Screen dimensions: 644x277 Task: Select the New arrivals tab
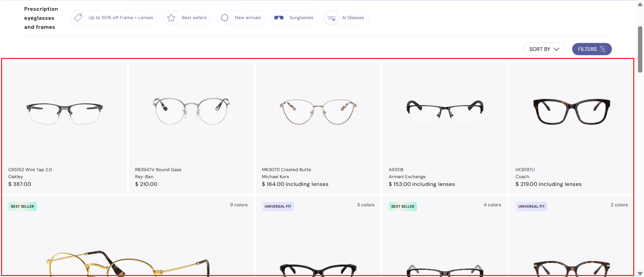pyautogui.click(x=248, y=18)
